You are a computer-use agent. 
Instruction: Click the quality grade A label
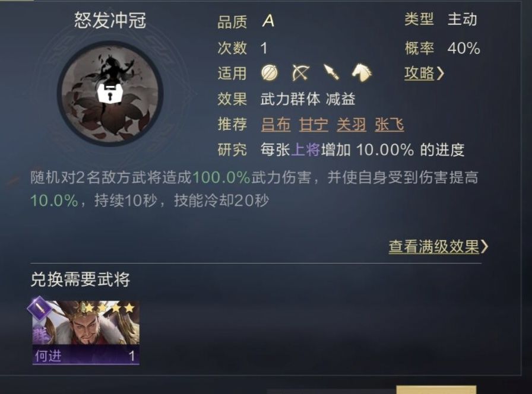coord(268,21)
